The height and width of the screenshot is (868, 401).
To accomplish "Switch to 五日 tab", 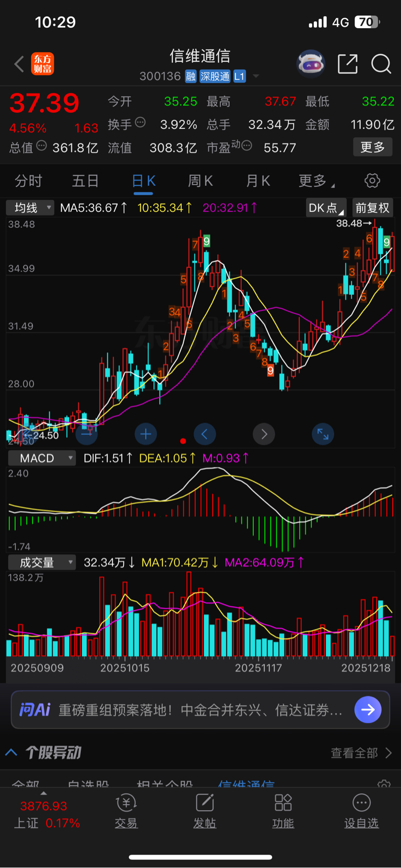I will [85, 181].
